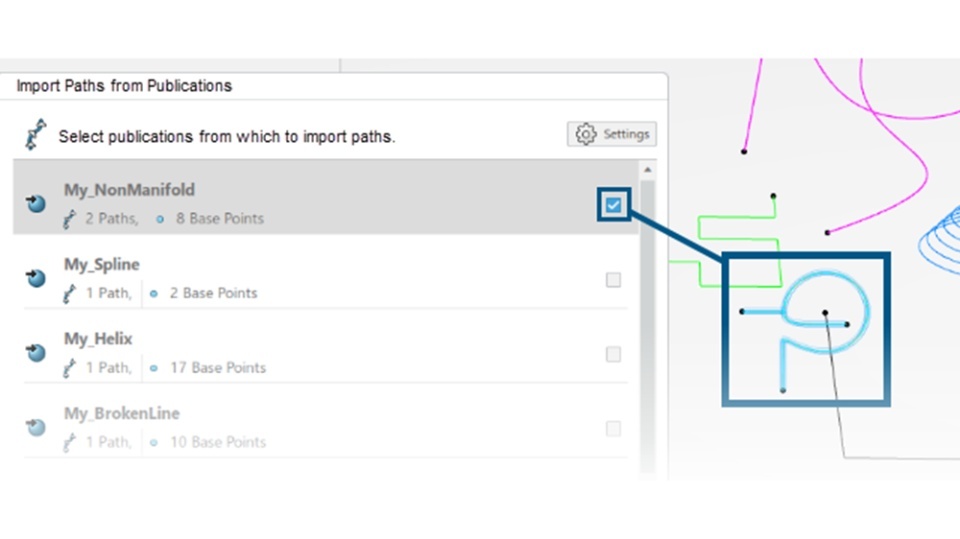Image resolution: width=960 pixels, height=539 pixels.
Task: Open the Settings button
Action: coord(612,134)
